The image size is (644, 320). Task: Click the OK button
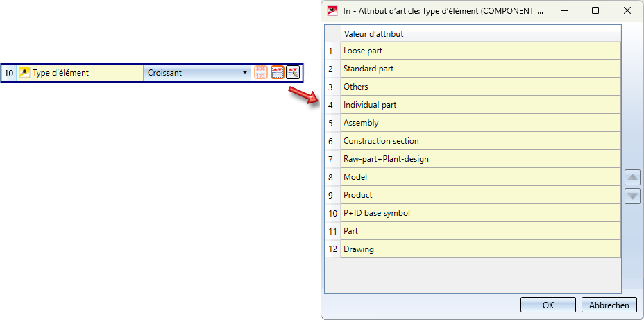tap(548, 305)
